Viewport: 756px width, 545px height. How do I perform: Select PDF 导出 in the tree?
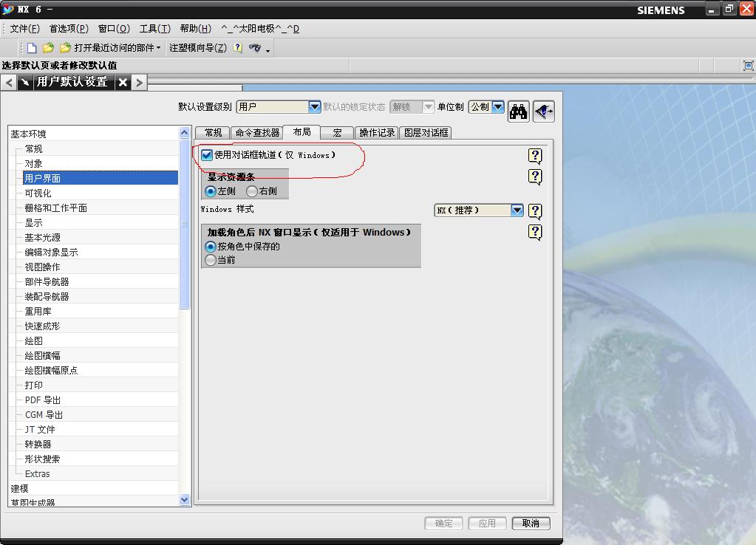pos(43,400)
